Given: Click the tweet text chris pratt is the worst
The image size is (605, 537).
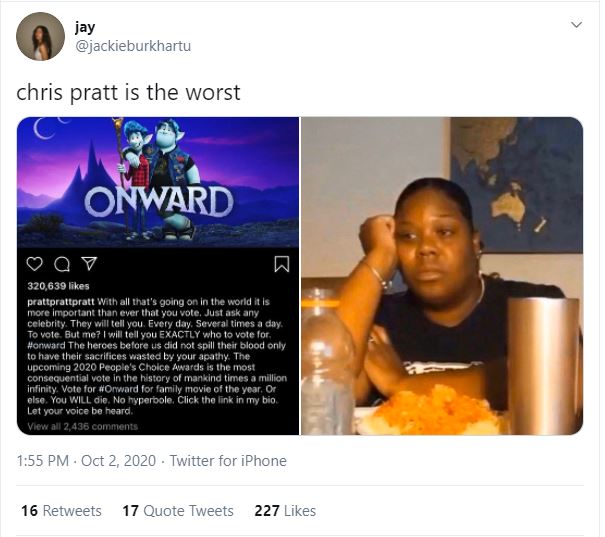Looking at the screenshot, I should click(128, 93).
